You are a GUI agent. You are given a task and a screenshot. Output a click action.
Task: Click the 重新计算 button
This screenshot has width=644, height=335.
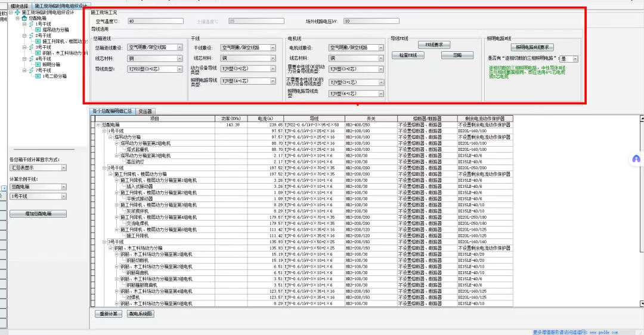pos(109,314)
